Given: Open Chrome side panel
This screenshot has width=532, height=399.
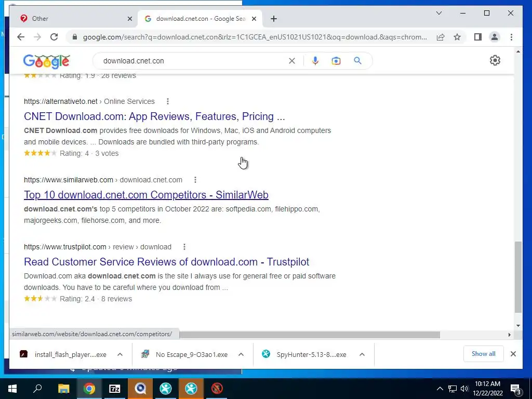Looking at the screenshot, I should tap(478, 37).
